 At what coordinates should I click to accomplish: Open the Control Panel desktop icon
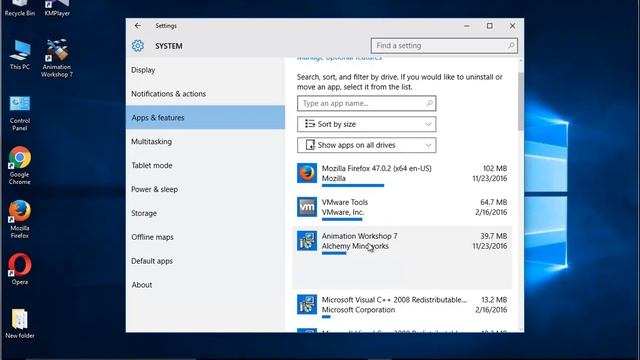[20, 113]
